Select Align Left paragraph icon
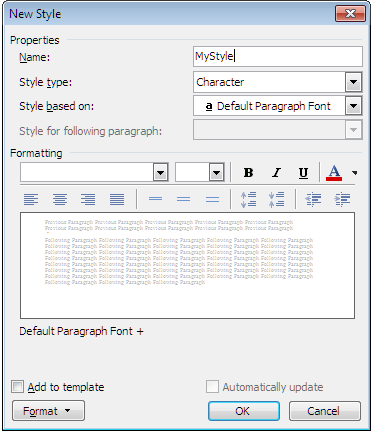373x433 pixels. (x=31, y=199)
